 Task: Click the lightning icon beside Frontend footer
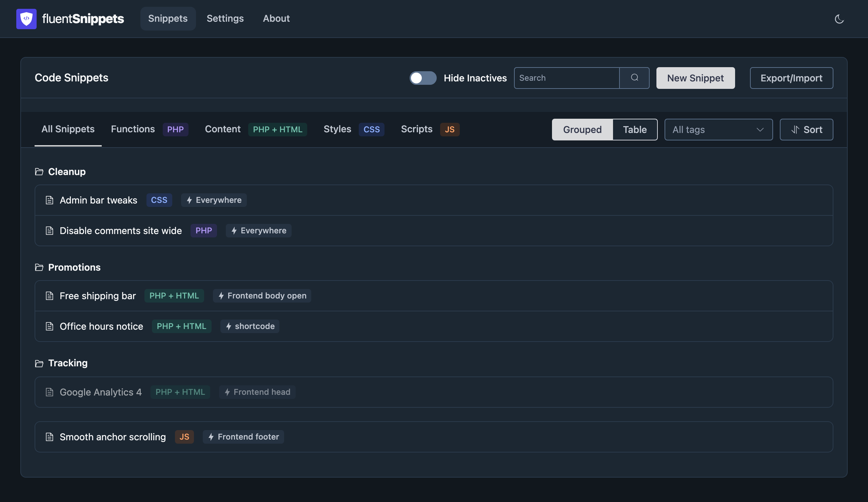(x=211, y=437)
